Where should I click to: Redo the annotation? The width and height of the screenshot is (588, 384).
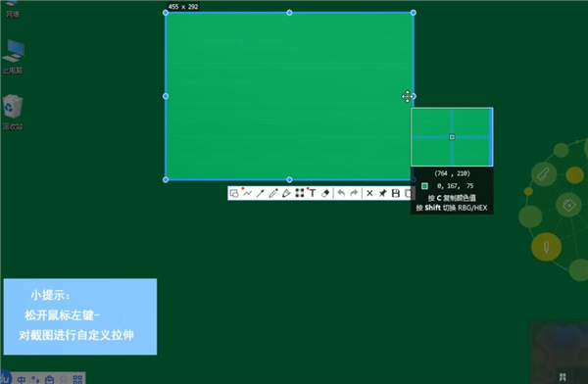point(354,194)
